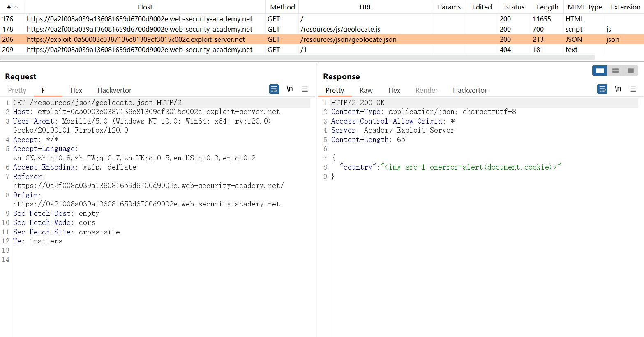Toggle word wrap icon in Response panel
Image resolution: width=644 pixels, height=337 pixels.
(x=602, y=89)
